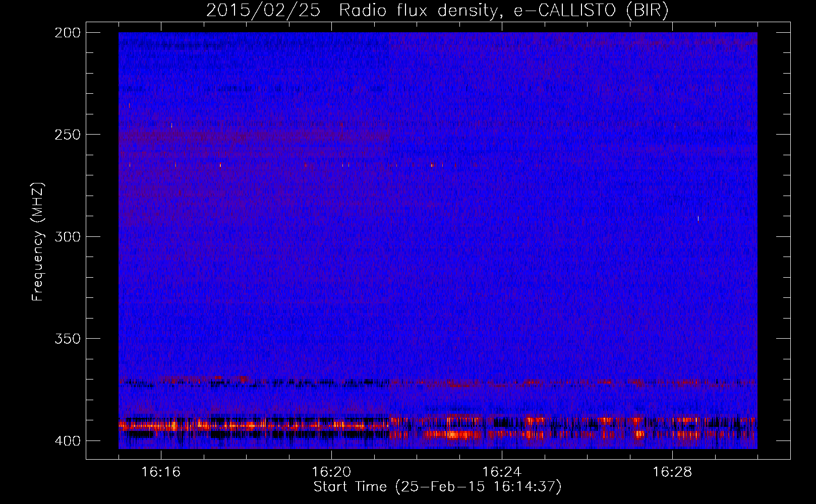Click the 350 frequency tick label
The height and width of the screenshot is (504, 816).
pyautogui.click(x=68, y=339)
